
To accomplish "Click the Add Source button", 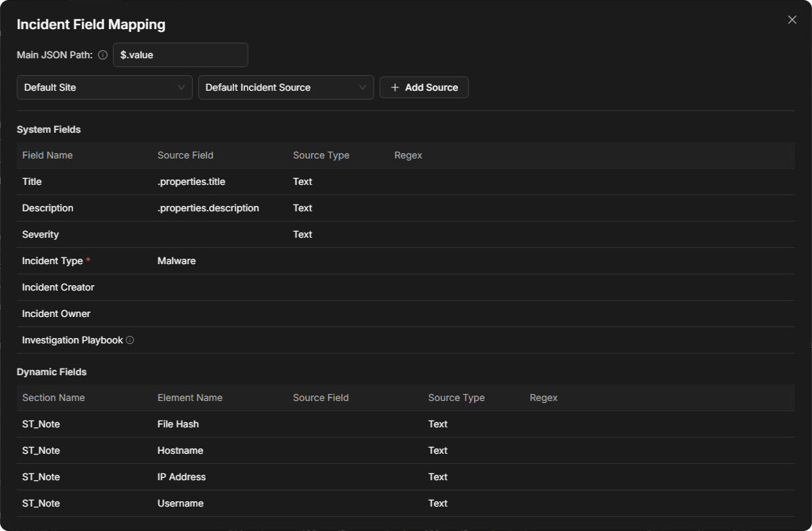I will 424,87.
